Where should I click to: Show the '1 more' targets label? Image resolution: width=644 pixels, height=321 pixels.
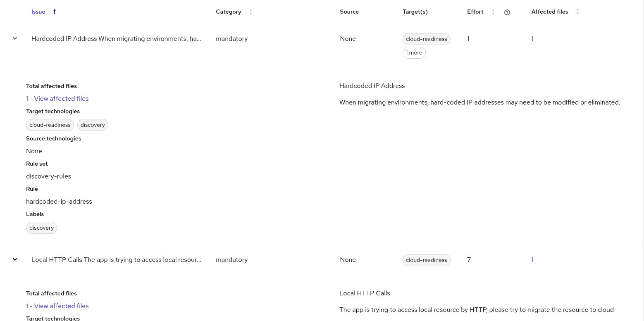pos(414,53)
